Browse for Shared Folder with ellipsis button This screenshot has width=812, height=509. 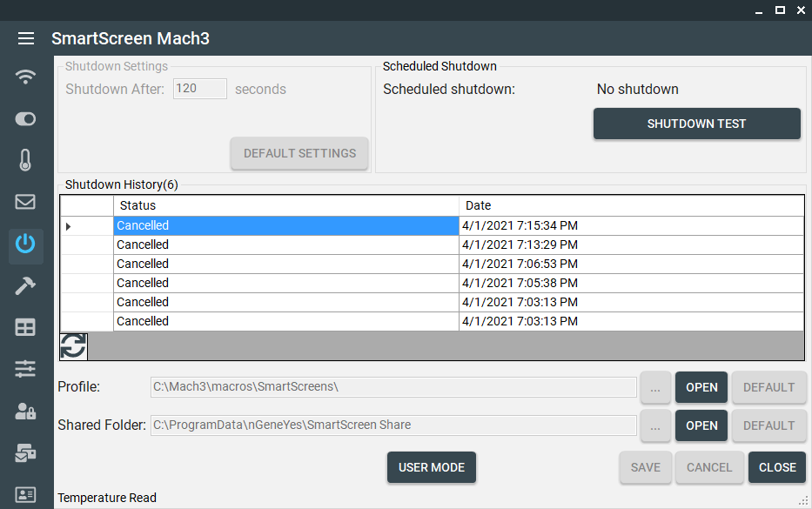coord(655,425)
